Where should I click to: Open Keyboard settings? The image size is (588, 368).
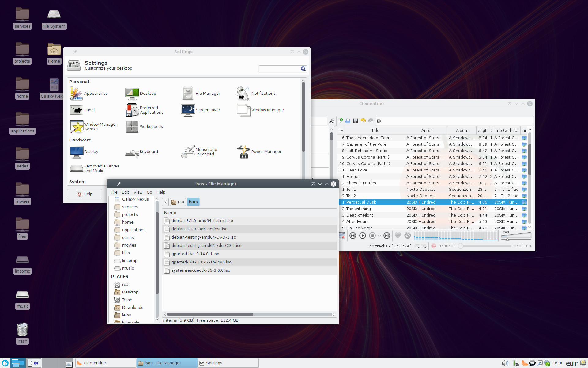point(142,152)
